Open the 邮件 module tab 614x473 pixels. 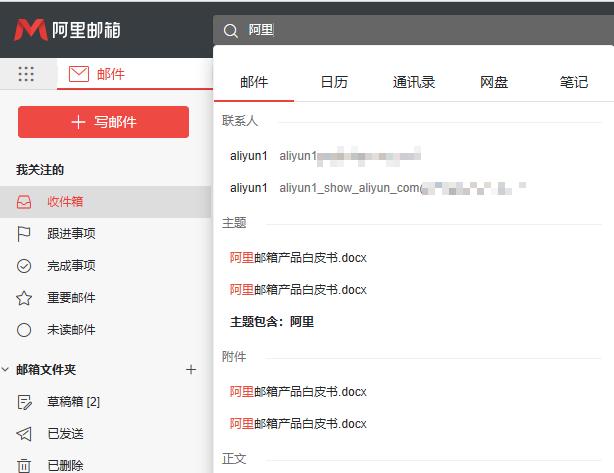135,74
